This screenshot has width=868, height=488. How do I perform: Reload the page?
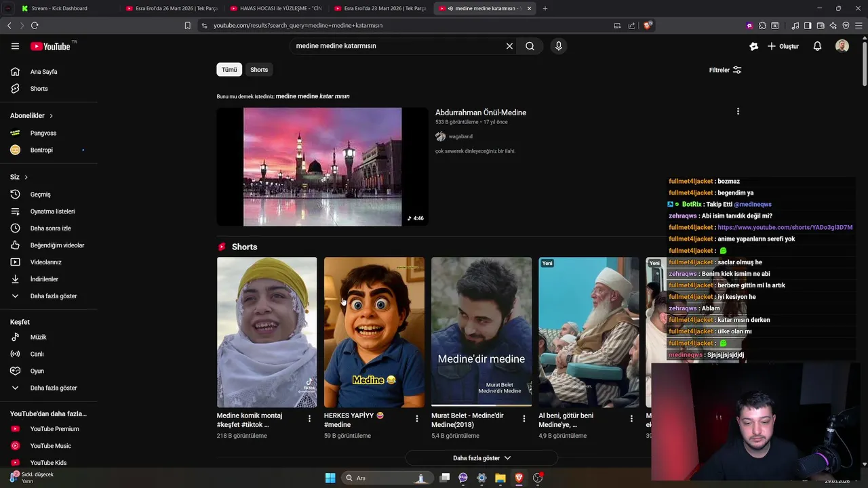(35, 25)
